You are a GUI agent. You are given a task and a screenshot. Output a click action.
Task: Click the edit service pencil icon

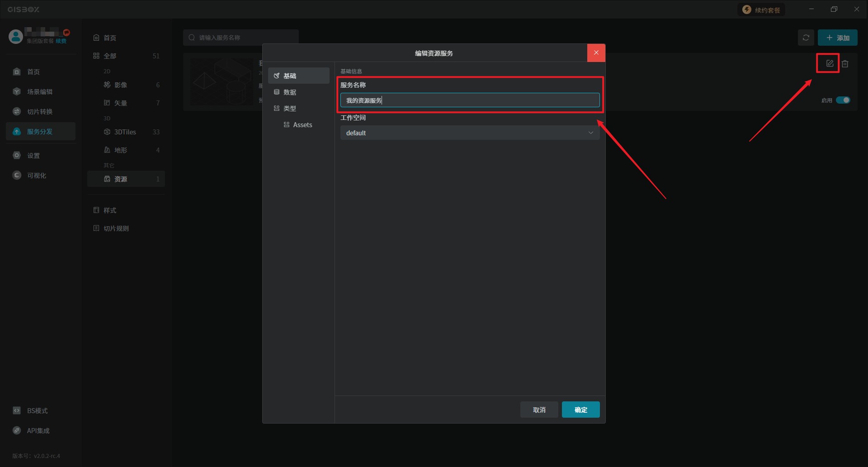[830, 64]
